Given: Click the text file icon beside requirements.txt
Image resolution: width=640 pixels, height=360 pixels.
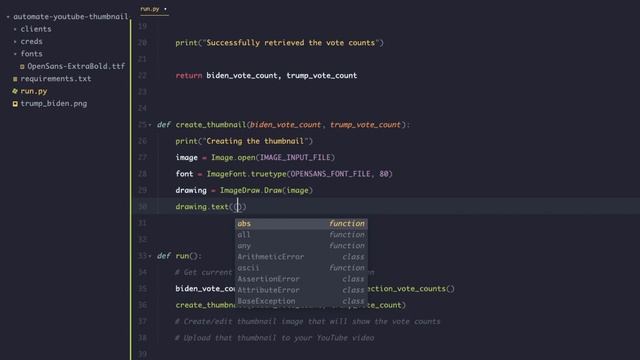Looking at the screenshot, I should coord(15,79).
